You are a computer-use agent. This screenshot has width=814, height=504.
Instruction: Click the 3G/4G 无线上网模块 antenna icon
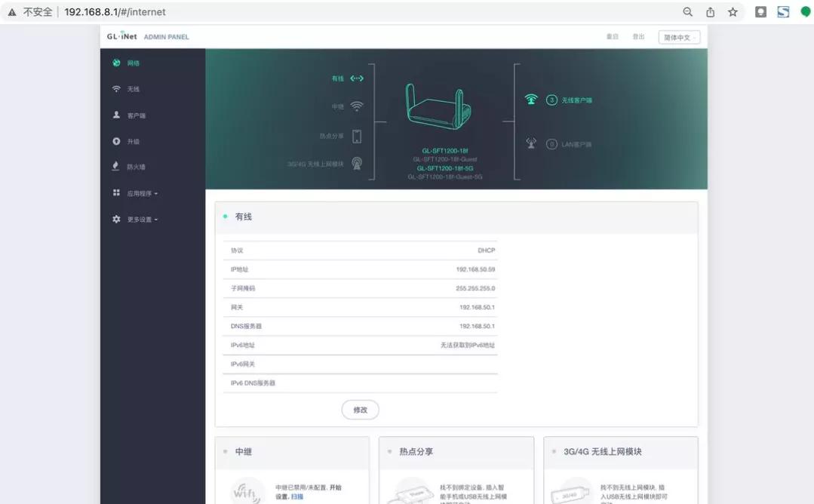click(355, 164)
